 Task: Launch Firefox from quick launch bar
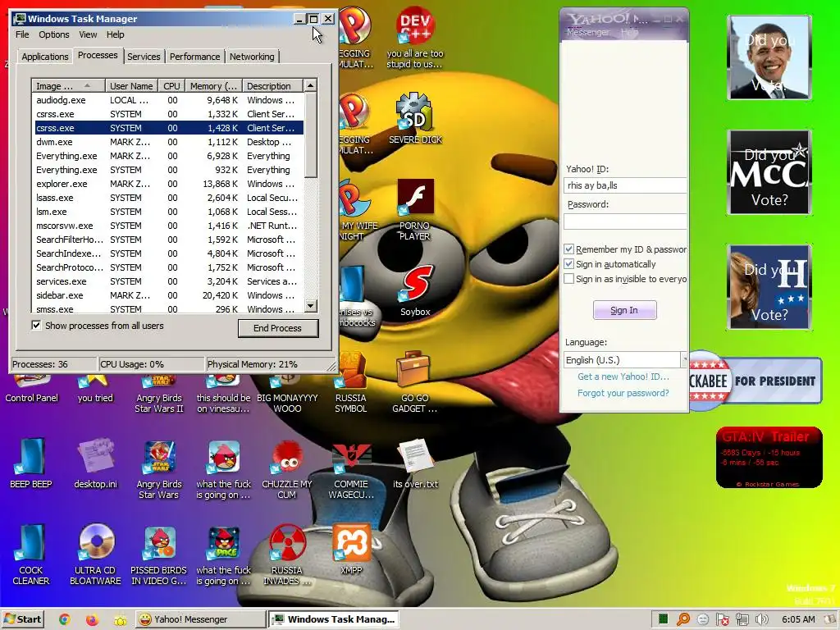click(x=92, y=619)
